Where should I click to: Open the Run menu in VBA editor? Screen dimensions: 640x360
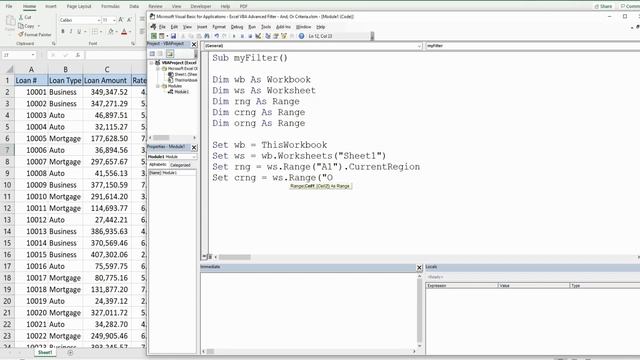click(x=252, y=27)
